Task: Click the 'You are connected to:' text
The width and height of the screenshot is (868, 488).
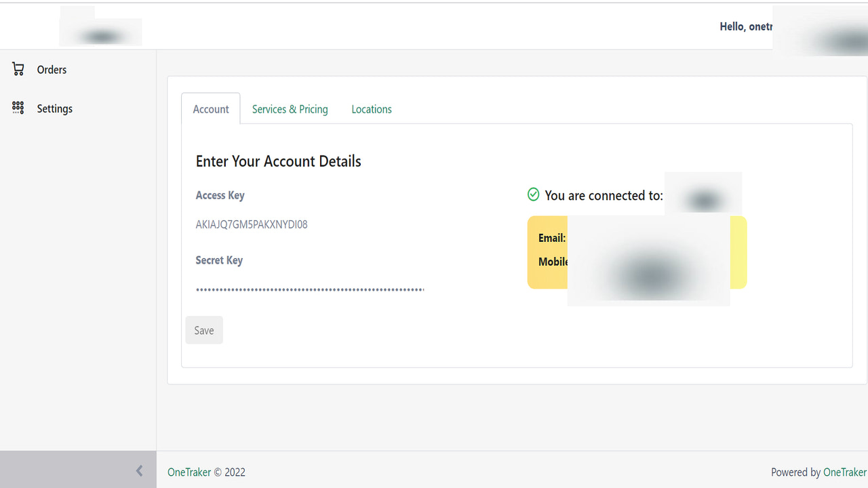Action: coord(604,195)
